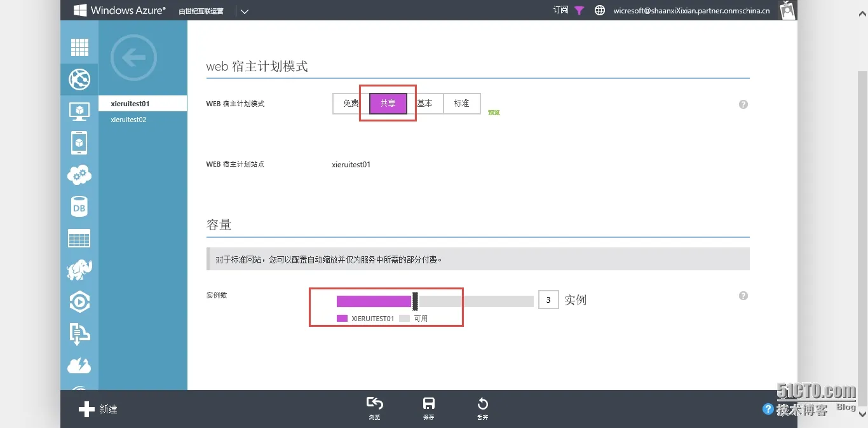868x428 pixels.
Task: Click help icon beside hosting plan mode
Action: click(x=743, y=104)
